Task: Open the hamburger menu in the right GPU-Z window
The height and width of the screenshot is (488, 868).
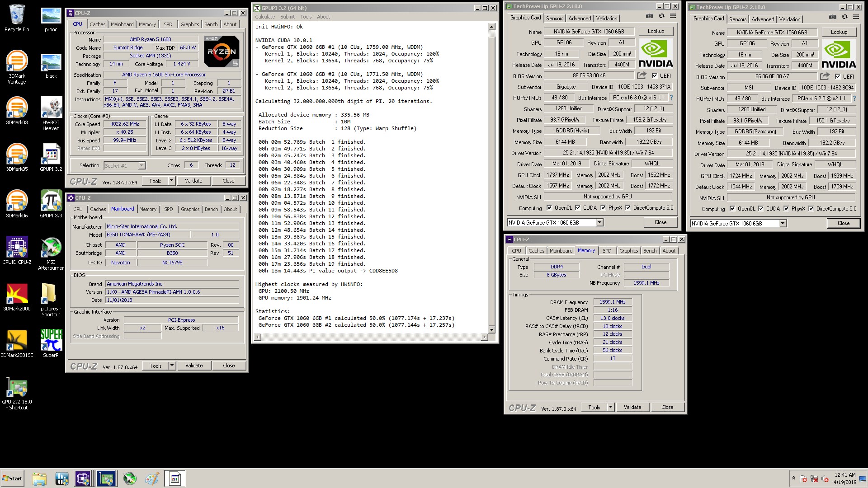Action: (x=856, y=17)
